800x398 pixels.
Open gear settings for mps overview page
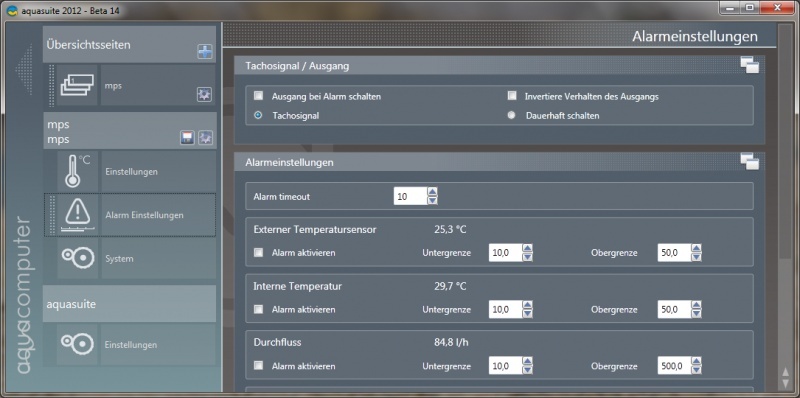coord(205,94)
